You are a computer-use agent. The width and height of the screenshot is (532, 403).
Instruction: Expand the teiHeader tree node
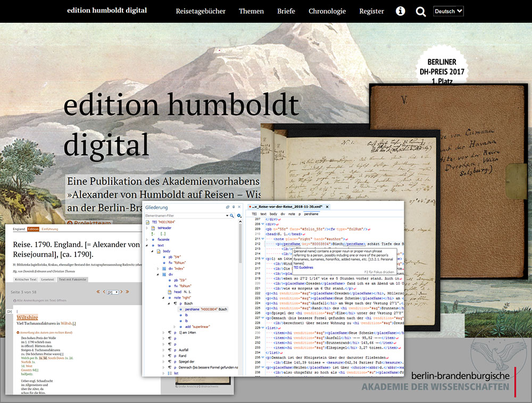[x=147, y=228]
